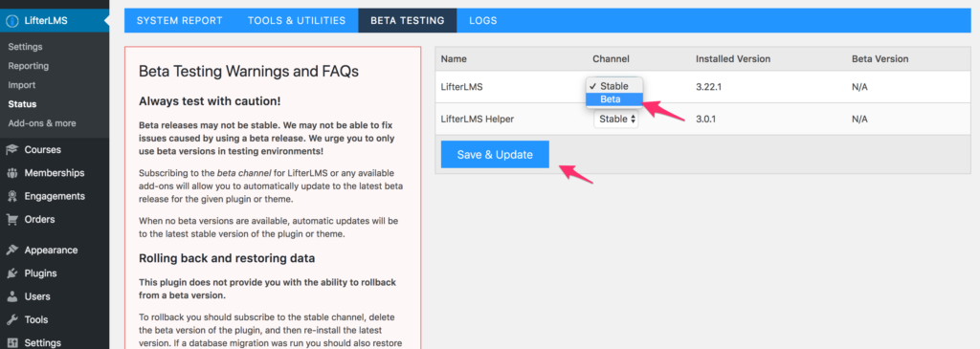980x349 pixels.
Task: Choose the Beta option in channel dropdown
Action: [613, 99]
